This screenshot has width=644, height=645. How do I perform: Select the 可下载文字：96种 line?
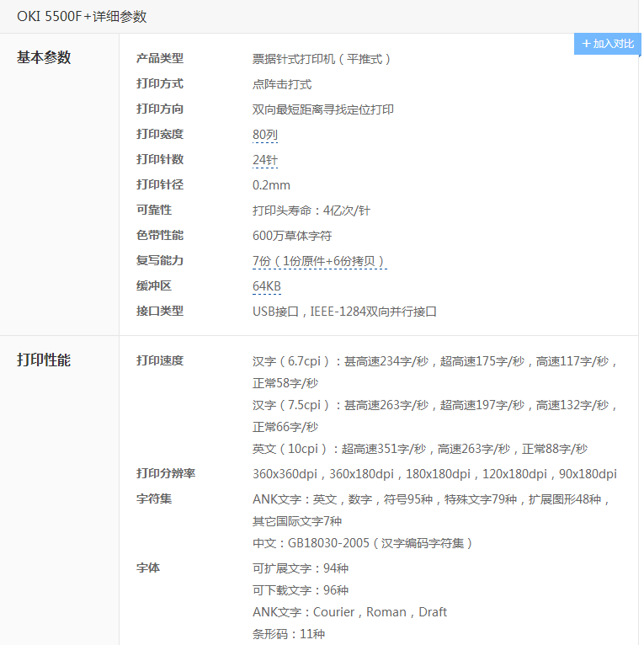click(301, 590)
